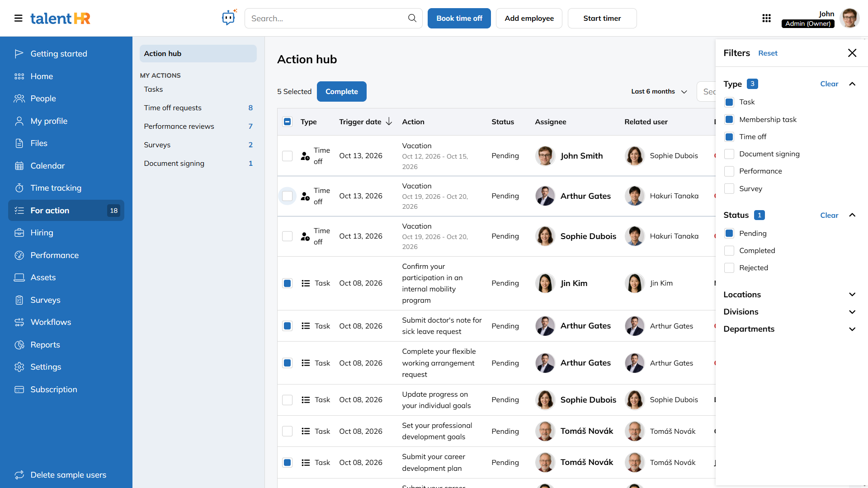This screenshot has width=868, height=488.
Task: Check Completed status filter
Action: 729,251
